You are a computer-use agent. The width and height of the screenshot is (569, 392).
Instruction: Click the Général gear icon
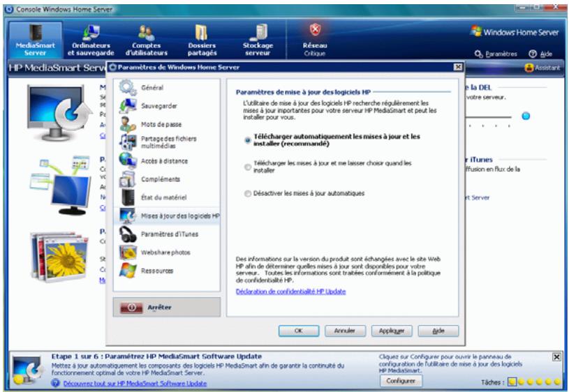[x=128, y=87]
